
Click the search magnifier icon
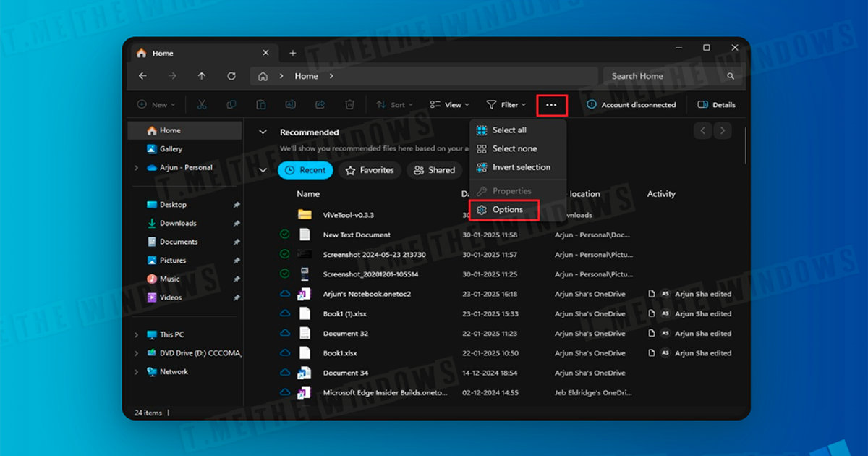click(x=731, y=76)
